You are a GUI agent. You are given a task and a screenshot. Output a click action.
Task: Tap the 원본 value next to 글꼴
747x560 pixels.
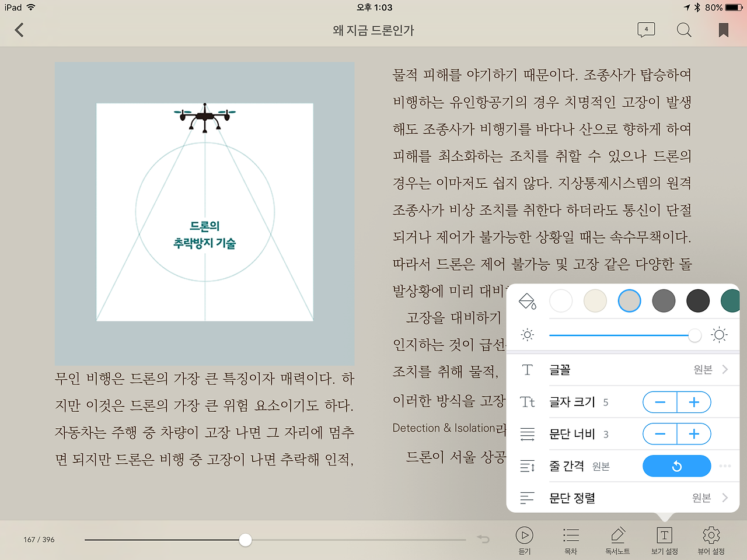pyautogui.click(x=703, y=370)
